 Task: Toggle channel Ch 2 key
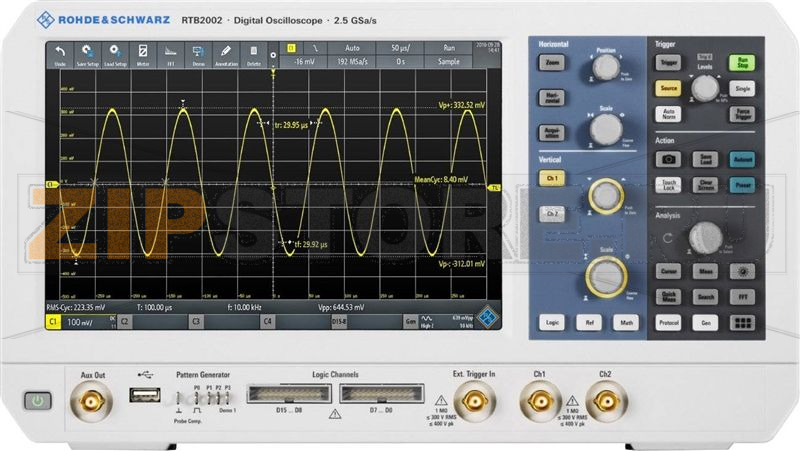(x=552, y=214)
